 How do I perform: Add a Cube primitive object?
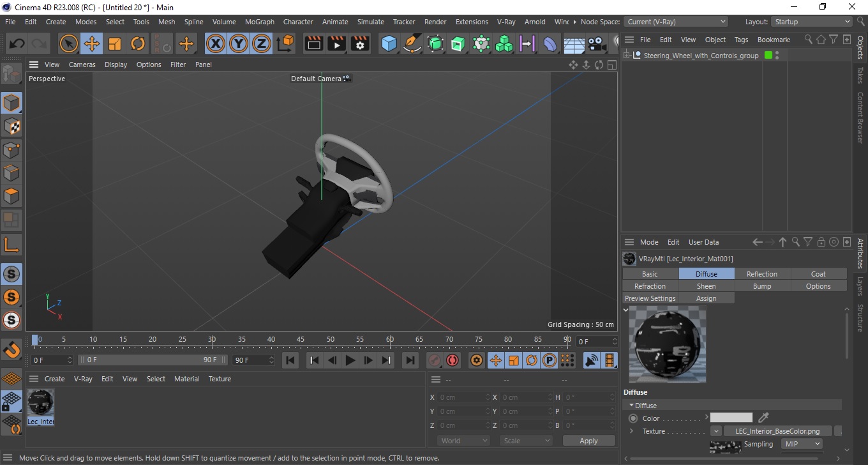point(389,44)
